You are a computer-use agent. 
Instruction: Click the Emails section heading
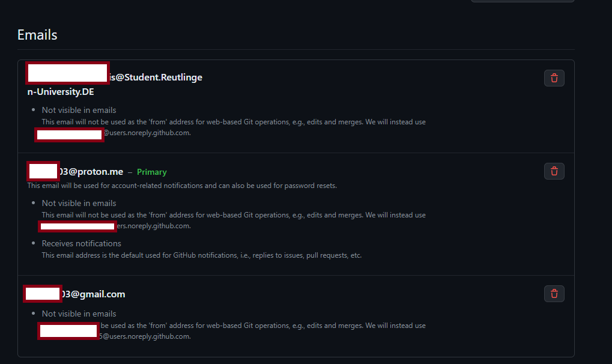[37, 35]
